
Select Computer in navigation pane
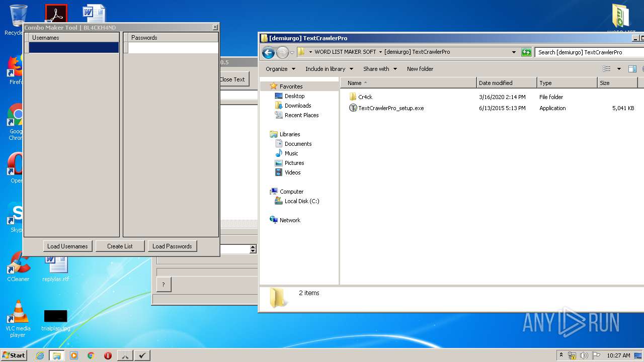coord(291,192)
